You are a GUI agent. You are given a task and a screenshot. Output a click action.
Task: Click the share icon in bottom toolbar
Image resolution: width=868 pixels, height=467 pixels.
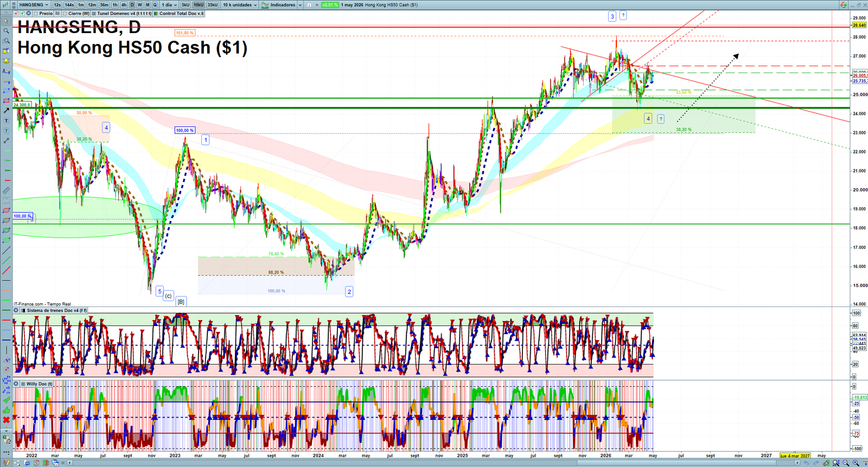click(18, 463)
